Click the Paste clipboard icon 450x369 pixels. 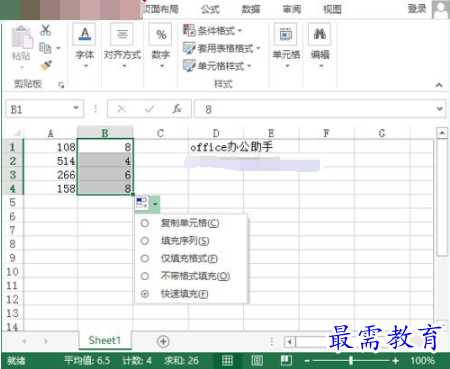(x=22, y=37)
